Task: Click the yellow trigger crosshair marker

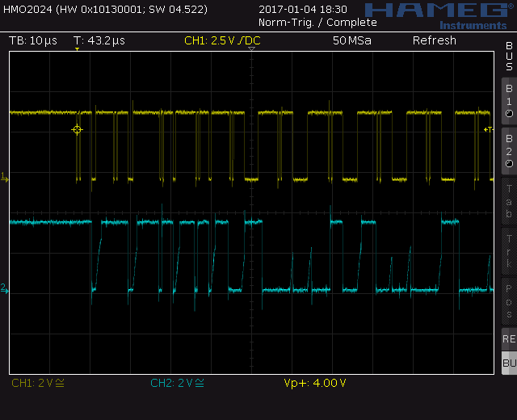Action: 78,129
